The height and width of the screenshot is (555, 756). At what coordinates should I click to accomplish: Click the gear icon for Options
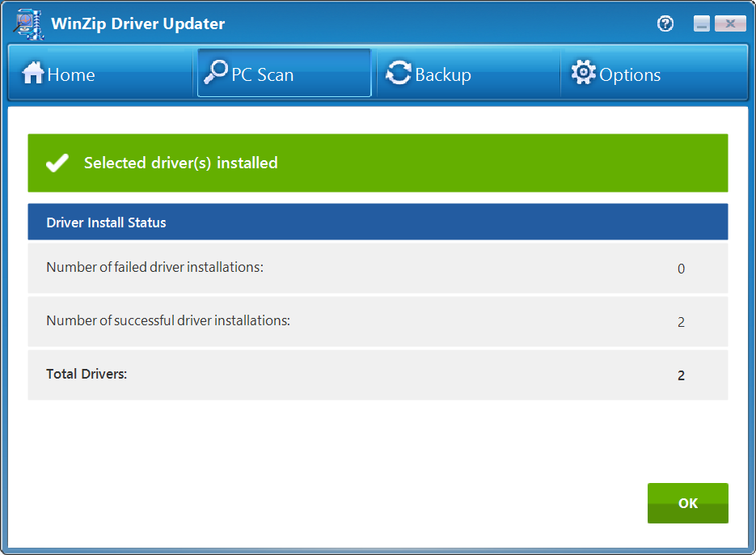pyautogui.click(x=583, y=74)
